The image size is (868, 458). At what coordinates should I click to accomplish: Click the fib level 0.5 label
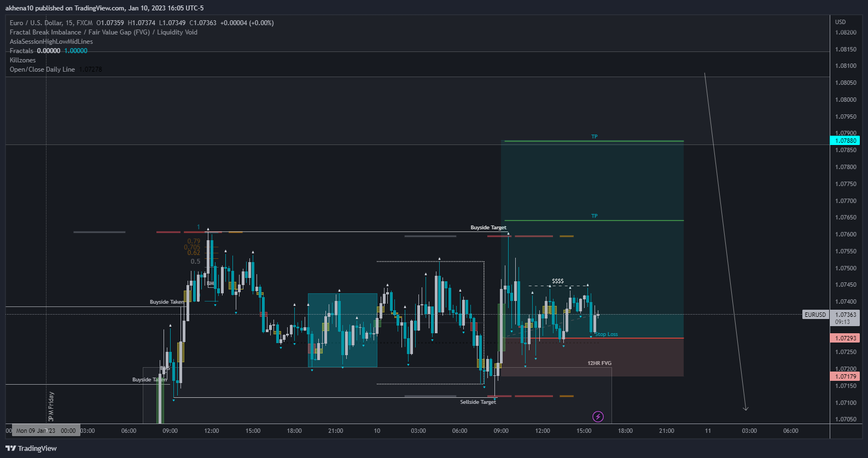tap(195, 262)
